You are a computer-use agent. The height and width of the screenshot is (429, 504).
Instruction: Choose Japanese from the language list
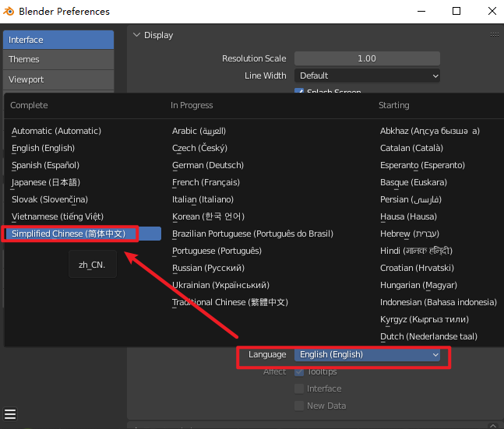(45, 182)
